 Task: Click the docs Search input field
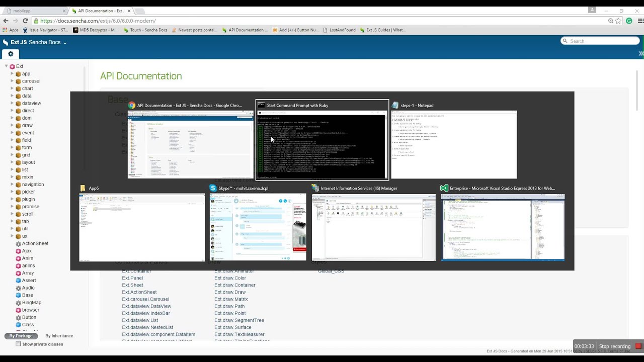click(600, 41)
